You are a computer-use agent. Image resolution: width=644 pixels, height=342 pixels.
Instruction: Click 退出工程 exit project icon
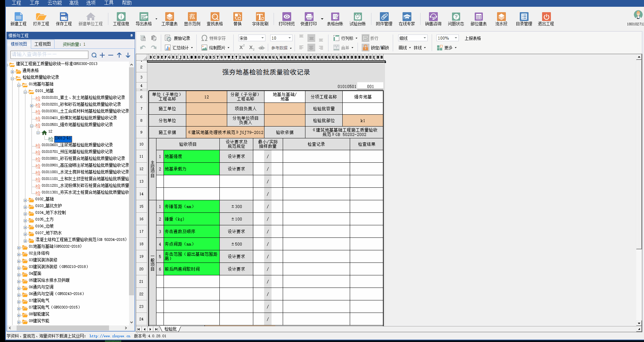546,19
